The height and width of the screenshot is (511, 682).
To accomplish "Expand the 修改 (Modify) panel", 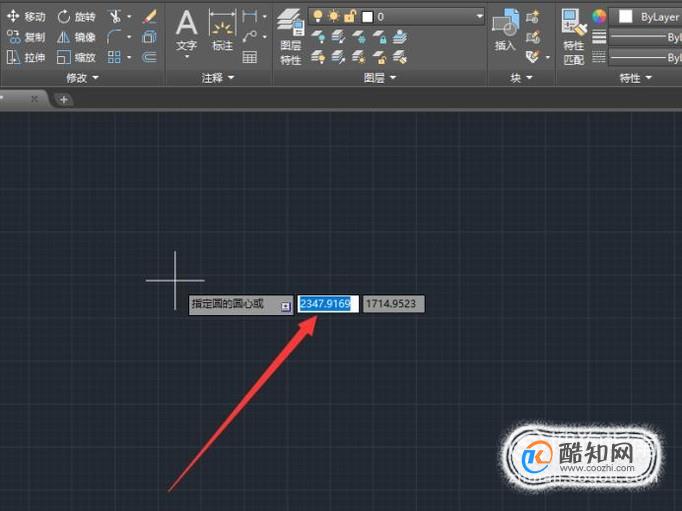I will (x=82, y=78).
